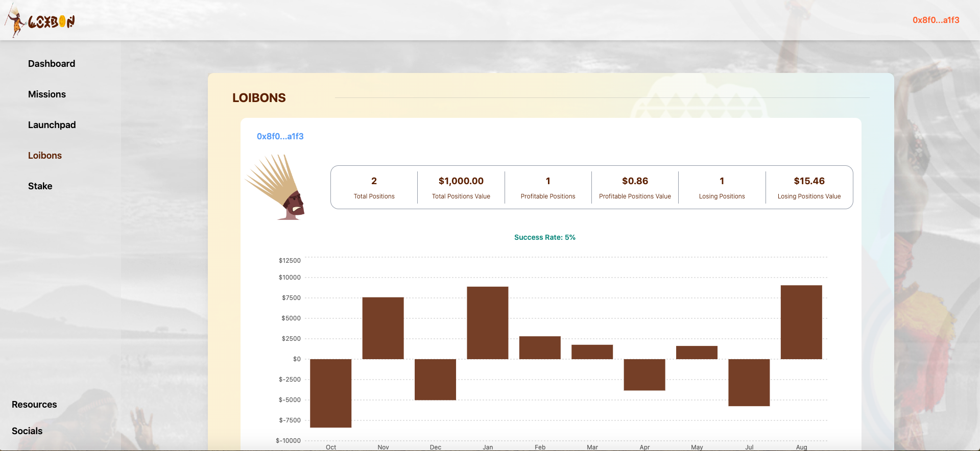This screenshot has height=451, width=980.
Task: Click the LOIBONS heading
Action: pyautogui.click(x=259, y=98)
